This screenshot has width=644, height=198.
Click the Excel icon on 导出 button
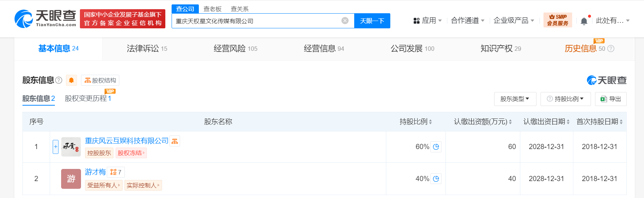point(603,99)
